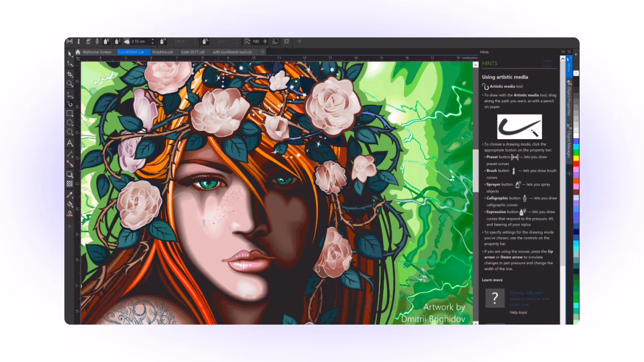Image resolution: width=644 pixels, height=362 pixels.
Task: Select the Artistic media tool in toolbox
Action: point(70,104)
